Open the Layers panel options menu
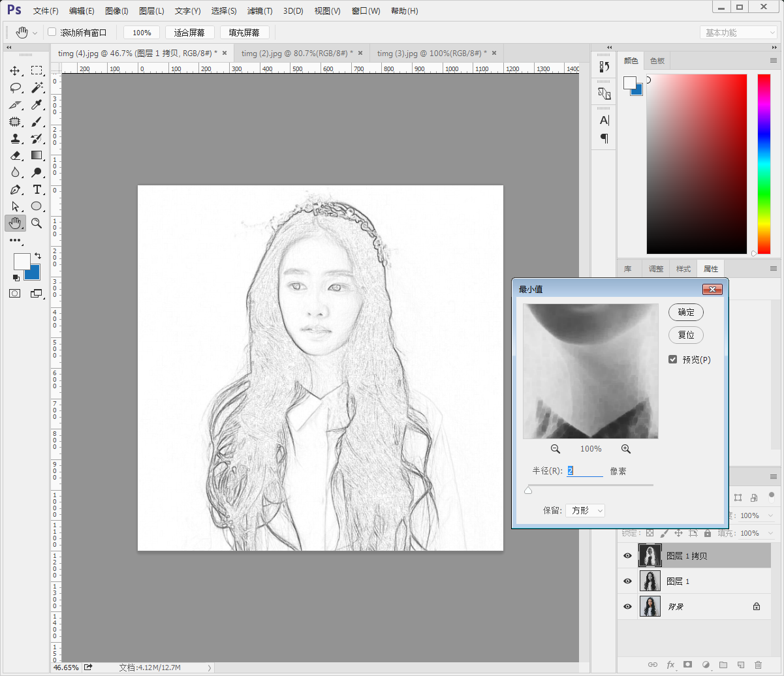Viewport: 784px width, 676px height. 773,476
